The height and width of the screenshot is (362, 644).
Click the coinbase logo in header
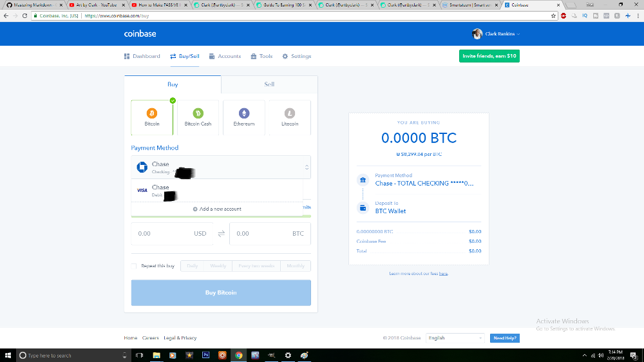140,33
